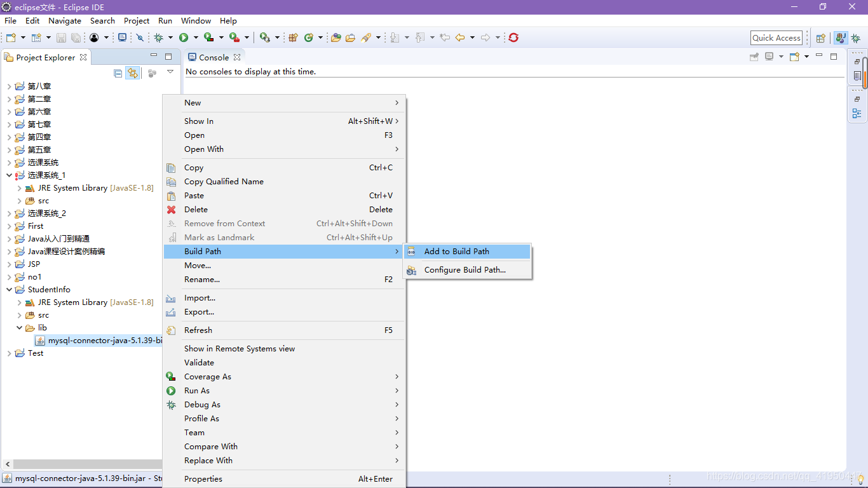
Task: Open the Window menu
Action: click(196, 20)
